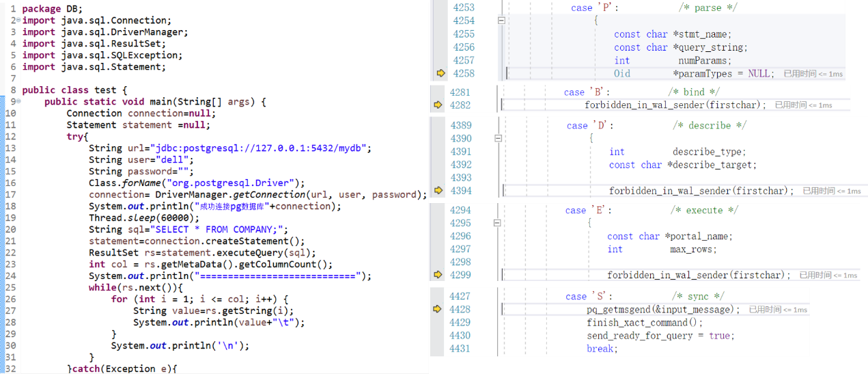Click the "case 'S':" sync line
The image size is (868, 374).
click(645, 297)
